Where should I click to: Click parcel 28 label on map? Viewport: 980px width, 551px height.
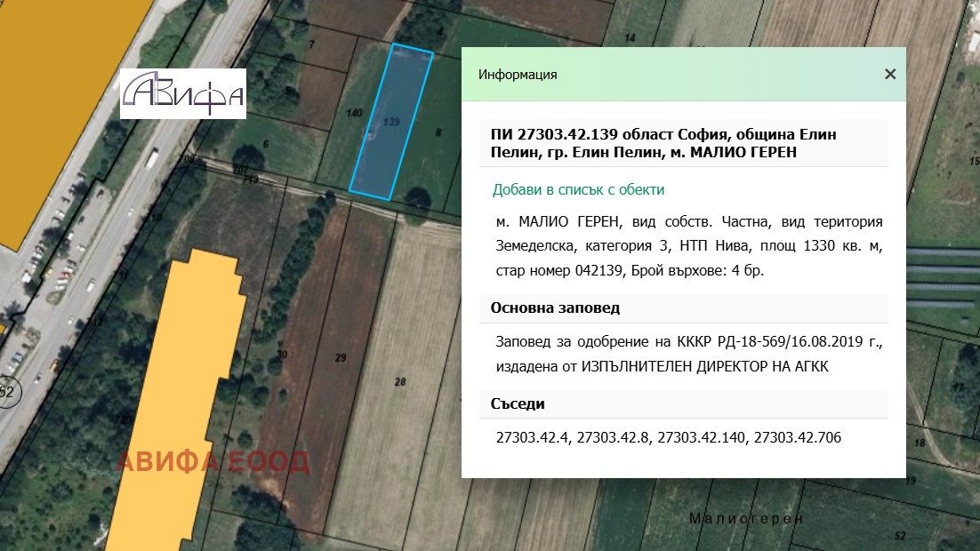(400, 381)
